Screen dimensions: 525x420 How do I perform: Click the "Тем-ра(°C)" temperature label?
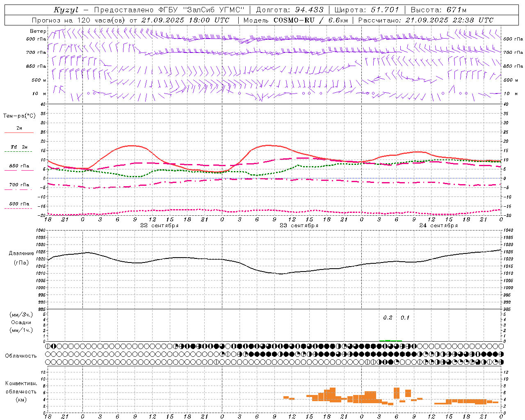[x=19, y=116]
